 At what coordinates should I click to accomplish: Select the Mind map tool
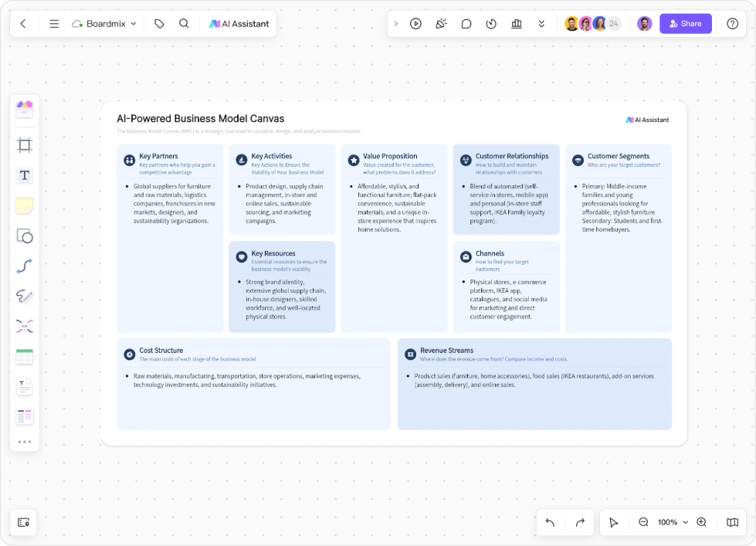[25, 326]
